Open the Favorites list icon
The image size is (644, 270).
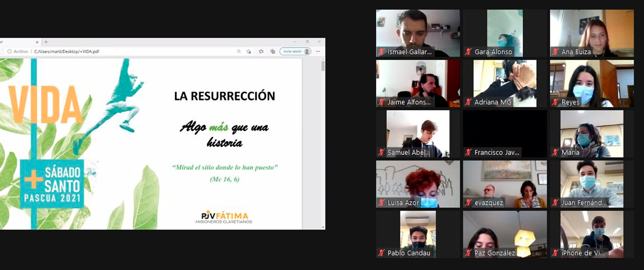(261, 51)
